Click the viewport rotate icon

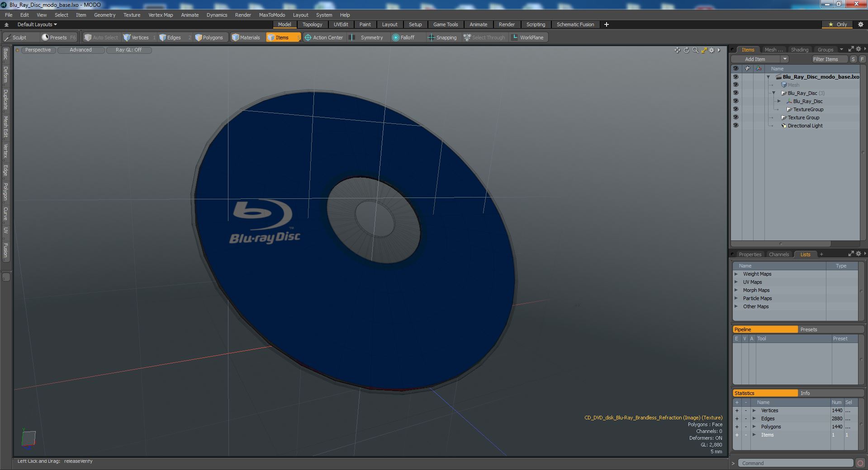click(686, 50)
